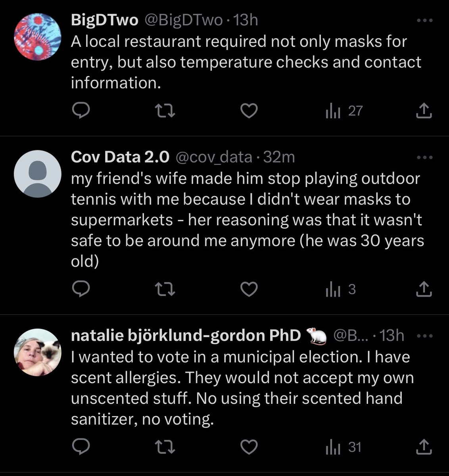Viewport: 449px width, 476px height.
Task: Like BigDTwo's tweet about masks
Action: [x=249, y=111]
